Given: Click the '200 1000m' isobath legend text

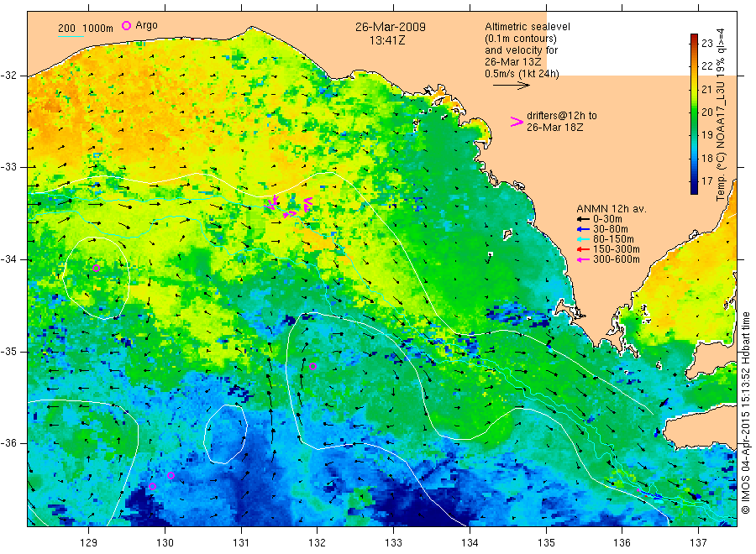Looking at the screenshot, I should tap(86, 29).
